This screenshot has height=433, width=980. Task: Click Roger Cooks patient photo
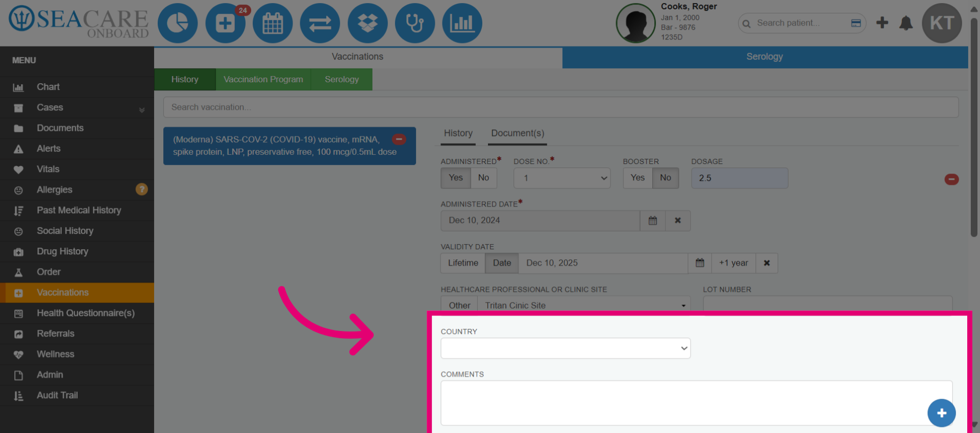635,23
